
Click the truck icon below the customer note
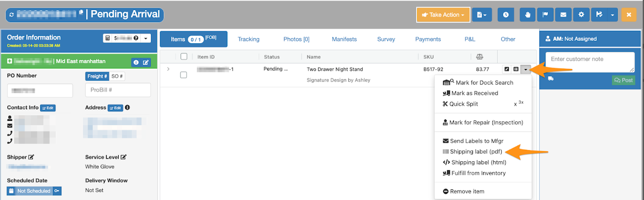point(550,79)
